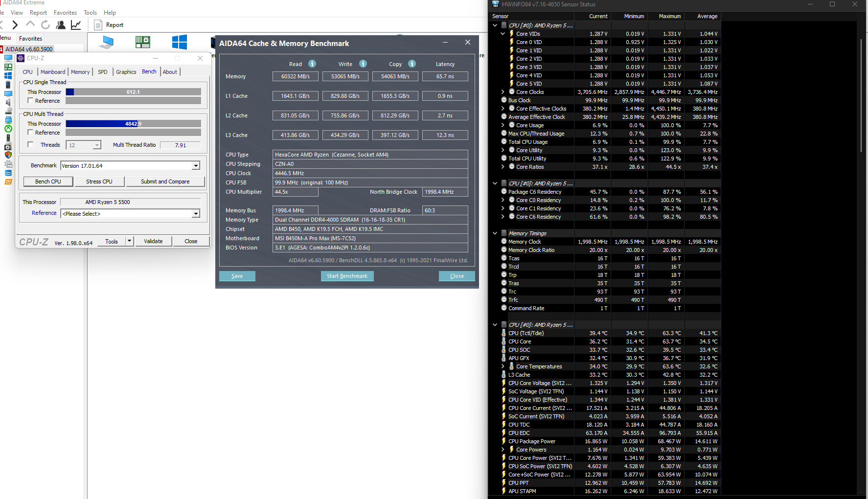Select the orange Benchmark icon in AIDA64 tree
868x499 pixels.
8,181
